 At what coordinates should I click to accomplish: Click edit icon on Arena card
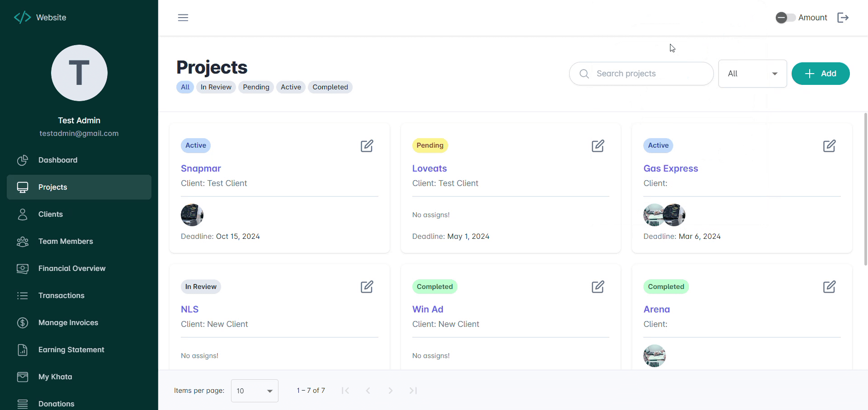pyautogui.click(x=829, y=287)
